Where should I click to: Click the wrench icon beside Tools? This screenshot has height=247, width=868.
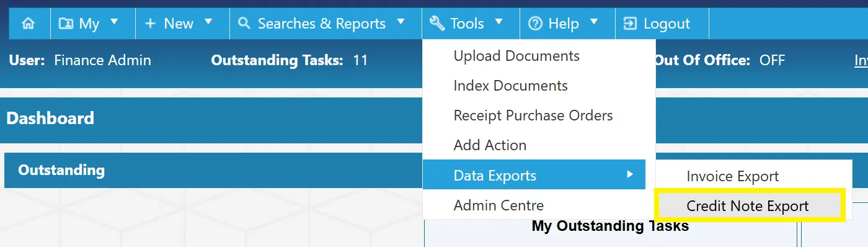[437, 24]
